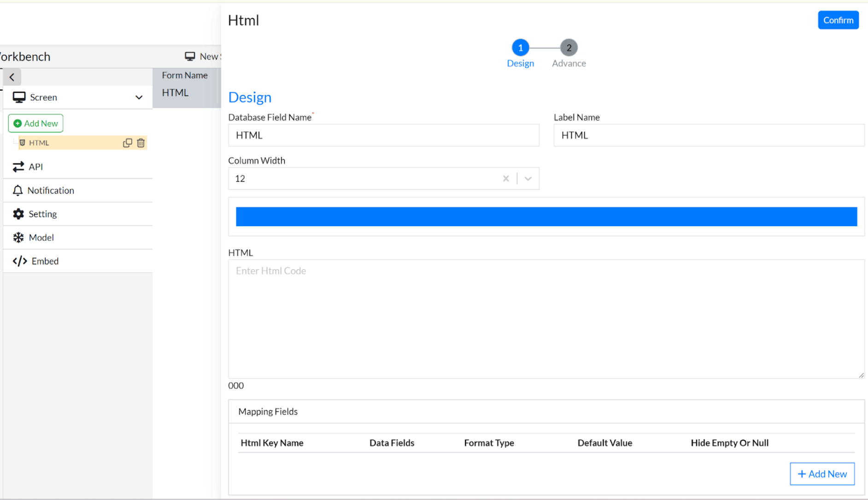The height and width of the screenshot is (500, 868).
Task: Go to step 2 Advance
Action: (569, 47)
